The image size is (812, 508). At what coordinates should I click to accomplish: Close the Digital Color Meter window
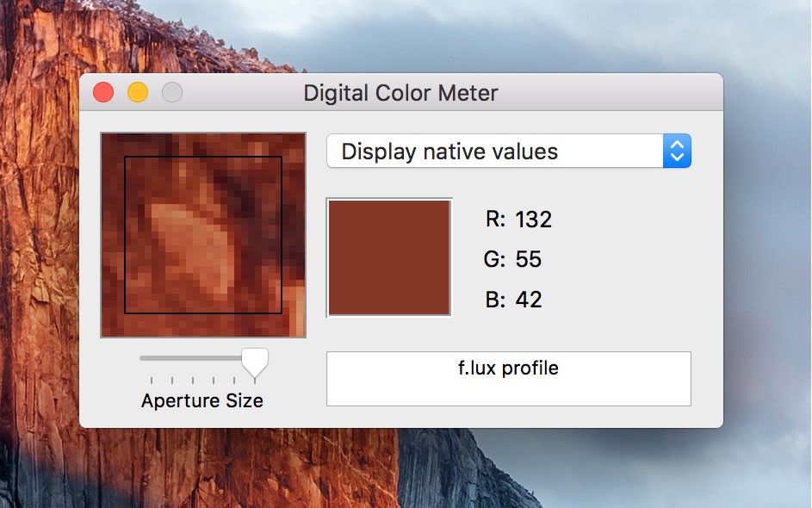point(103,92)
